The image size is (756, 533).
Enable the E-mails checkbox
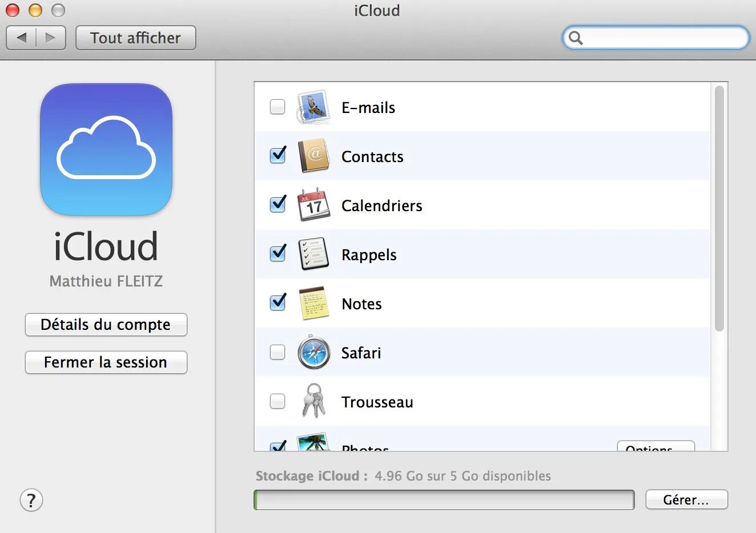pyautogui.click(x=278, y=107)
